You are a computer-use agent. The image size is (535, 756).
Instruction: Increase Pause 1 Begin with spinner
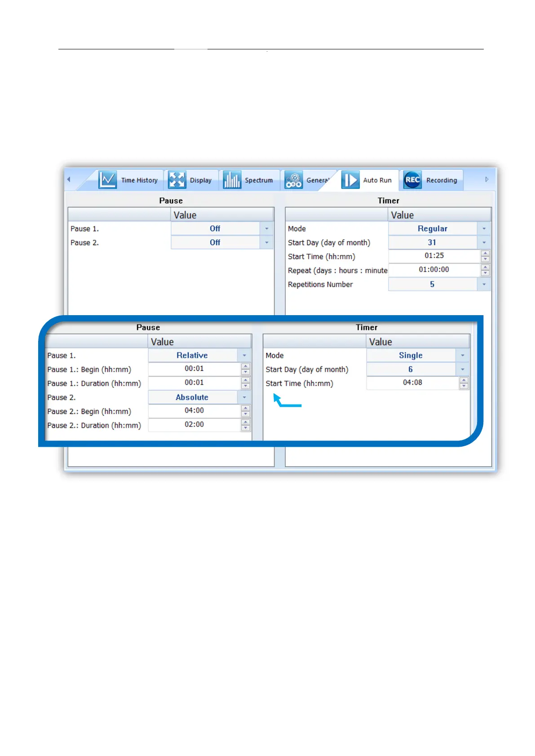[246, 366]
